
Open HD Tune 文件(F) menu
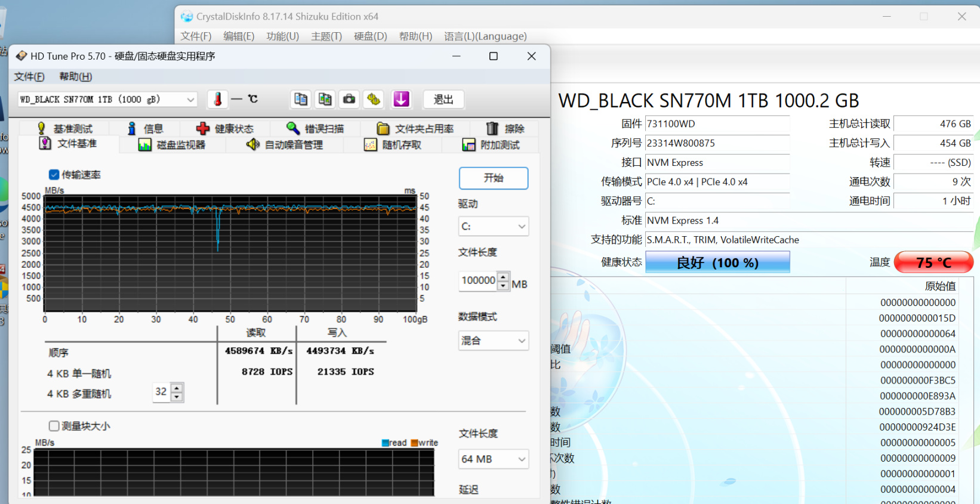point(29,76)
